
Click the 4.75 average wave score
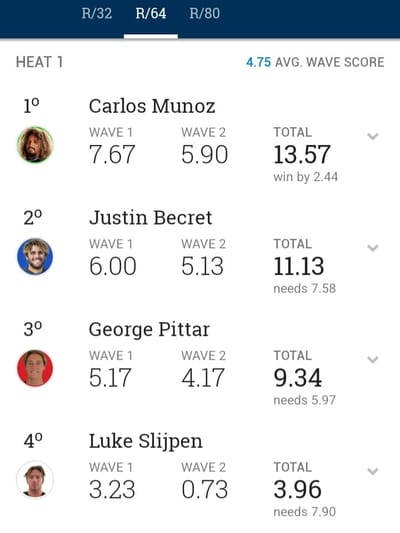(258, 63)
